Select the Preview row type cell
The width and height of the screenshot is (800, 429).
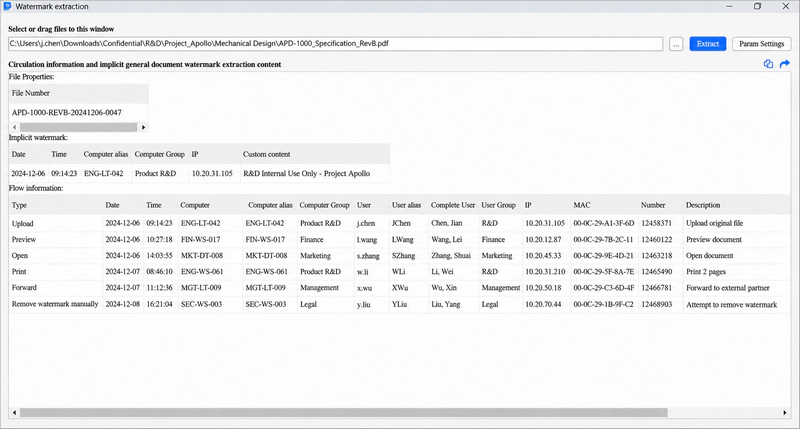pyautogui.click(x=23, y=239)
